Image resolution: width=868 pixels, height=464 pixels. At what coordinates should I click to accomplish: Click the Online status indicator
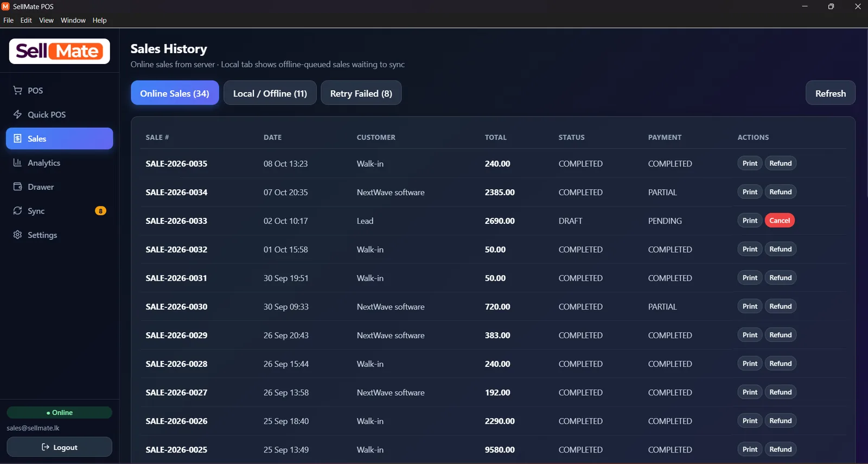[60, 413]
